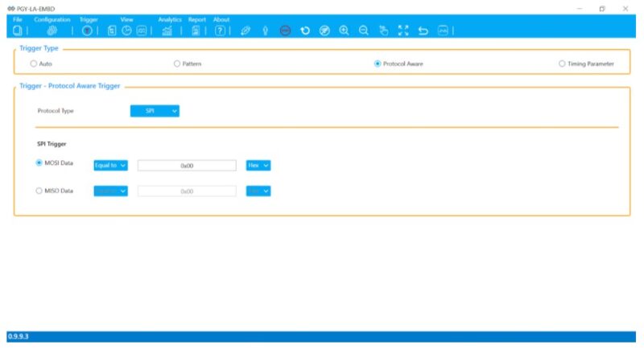Click the About question mark icon

click(220, 31)
